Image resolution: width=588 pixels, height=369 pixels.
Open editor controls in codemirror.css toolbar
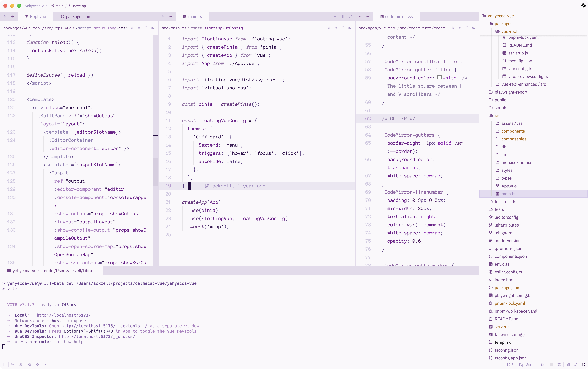coord(473,28)
